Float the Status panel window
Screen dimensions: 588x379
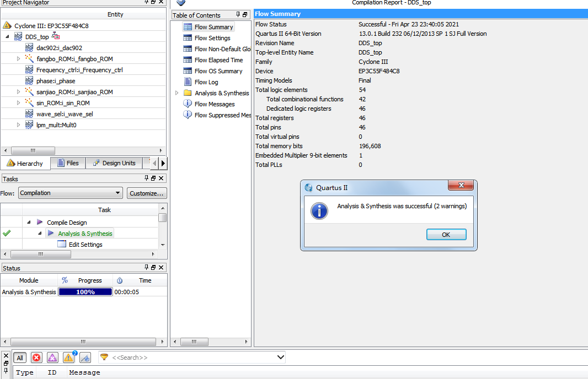(x=153, y=267)
